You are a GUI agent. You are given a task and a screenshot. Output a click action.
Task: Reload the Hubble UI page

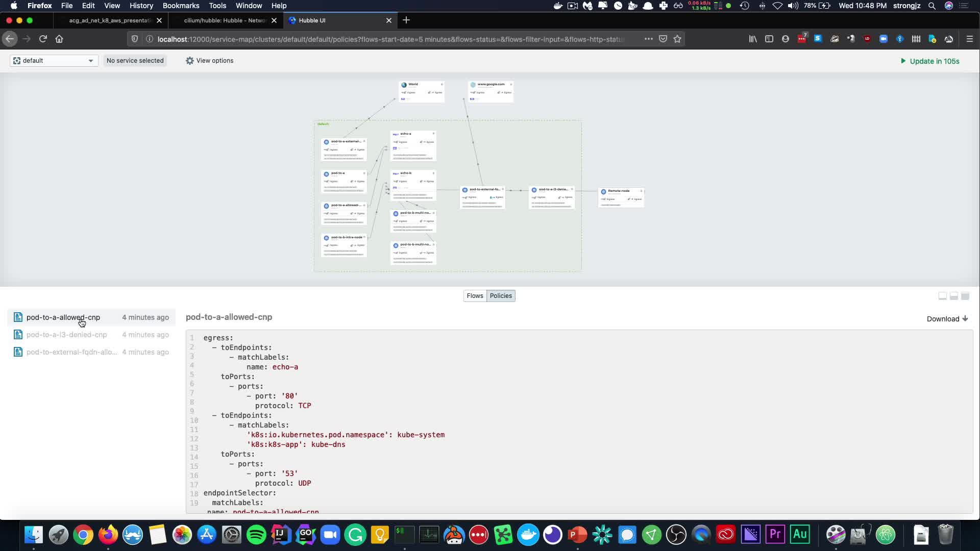[43, 39]
